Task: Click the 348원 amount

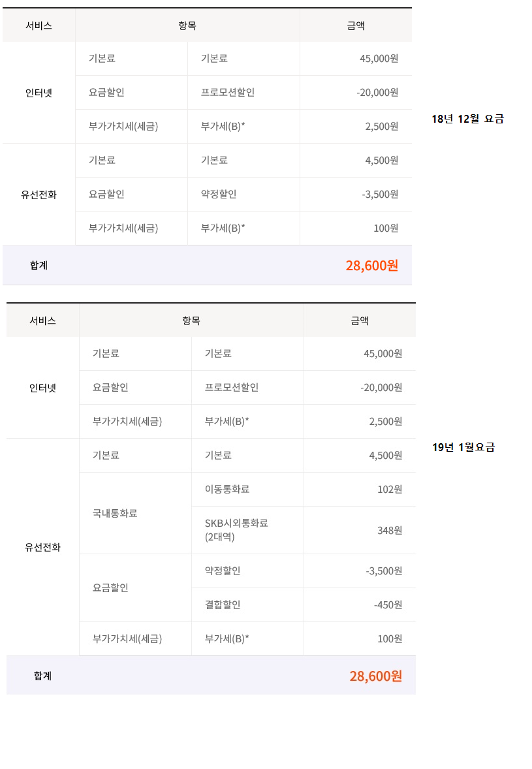Action: point(390,530)
